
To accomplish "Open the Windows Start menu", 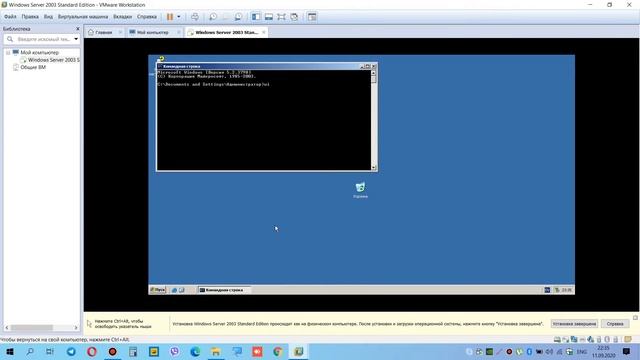I will pyautogui.click(x=10, y=351).
